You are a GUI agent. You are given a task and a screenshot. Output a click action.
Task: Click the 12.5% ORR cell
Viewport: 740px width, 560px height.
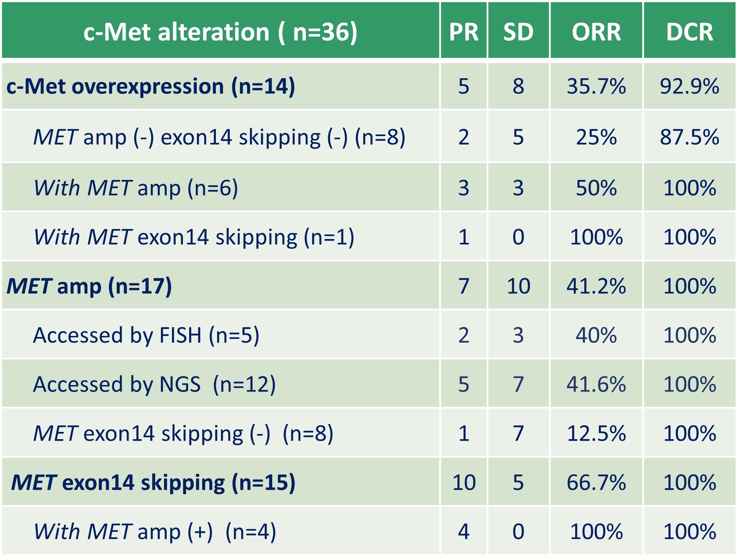596,433
